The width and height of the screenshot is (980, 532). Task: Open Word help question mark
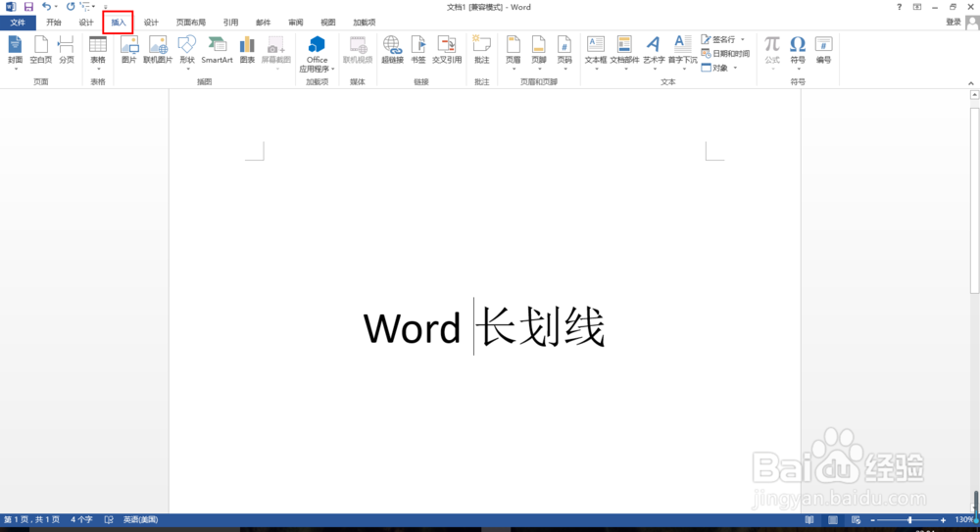(899, 7)
